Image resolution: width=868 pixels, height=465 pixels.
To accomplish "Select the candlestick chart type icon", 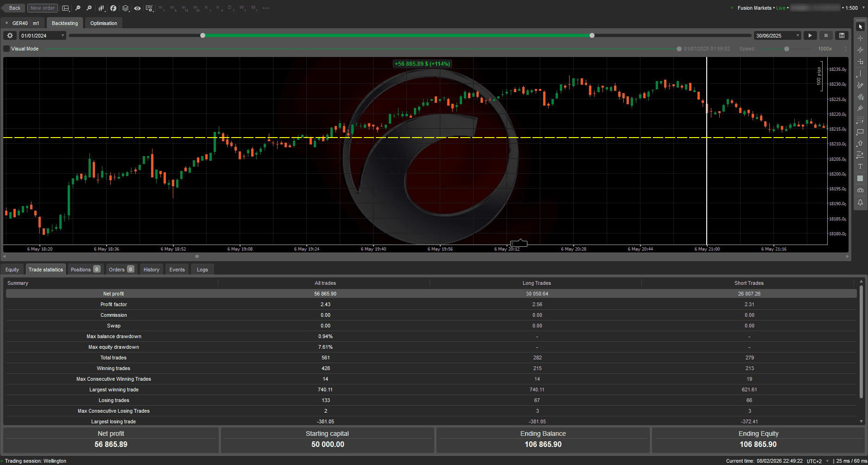I will pos(101,8).
